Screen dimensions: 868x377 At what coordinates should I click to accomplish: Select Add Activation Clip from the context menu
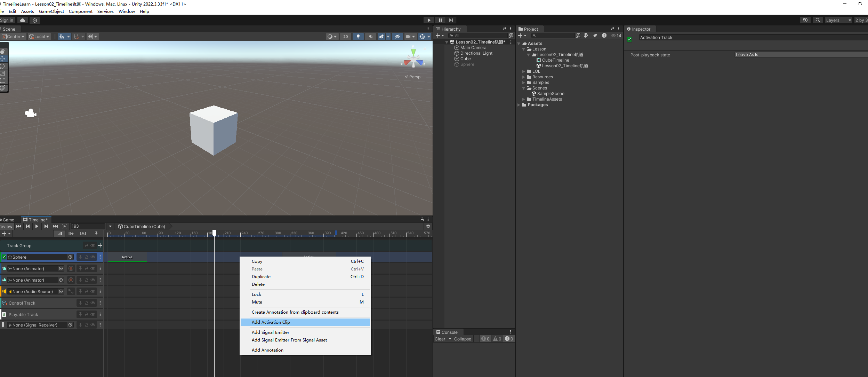pyautogui.click(x=271, y=322)
